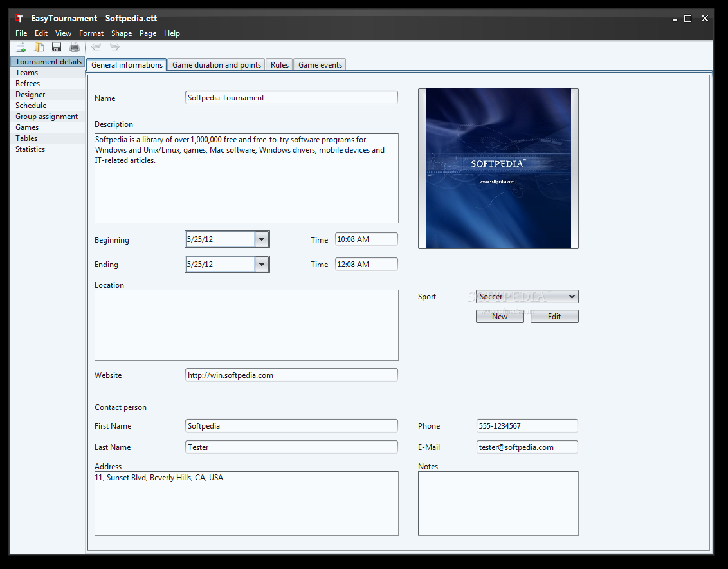This screenshot has height=569, width=728.
Task: Switch to the Rules tab
Action: coord(278,64)
